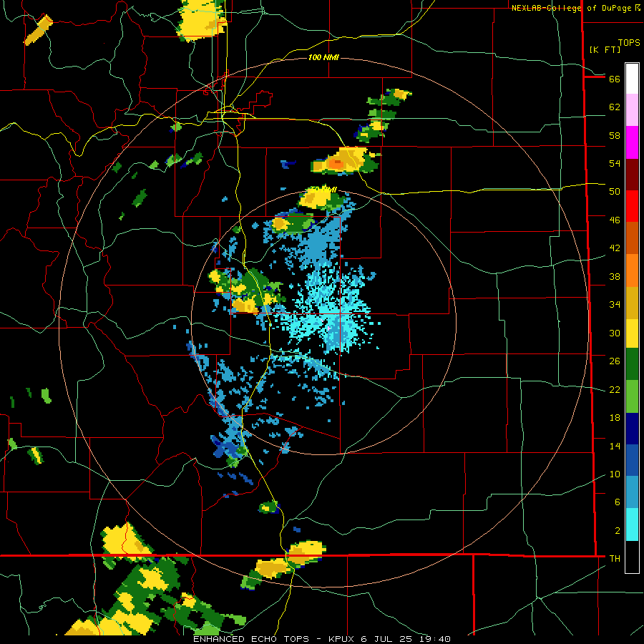Pick the bright yellow legend swatch
The width and height of the screenshot is (644, 644).
pyautogui.click(x=632, y=333)
